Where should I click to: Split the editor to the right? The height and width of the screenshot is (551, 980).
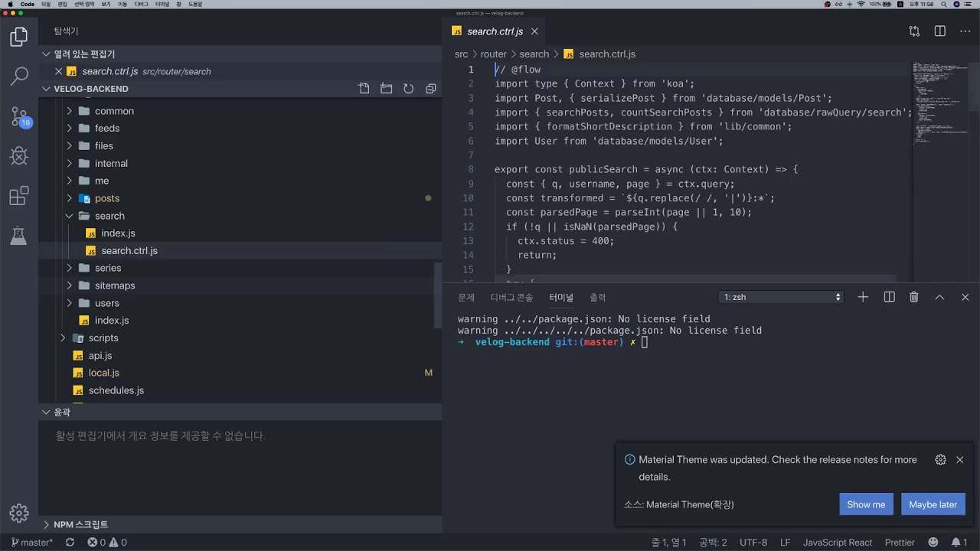pos(940,31)
